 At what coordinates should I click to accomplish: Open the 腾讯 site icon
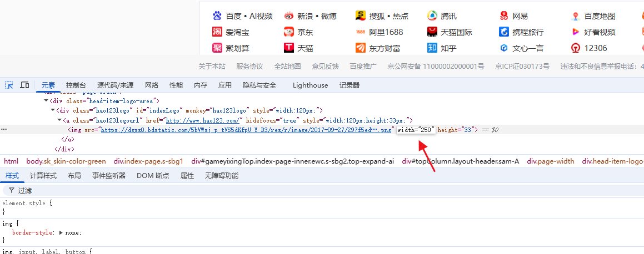(432, 16)
